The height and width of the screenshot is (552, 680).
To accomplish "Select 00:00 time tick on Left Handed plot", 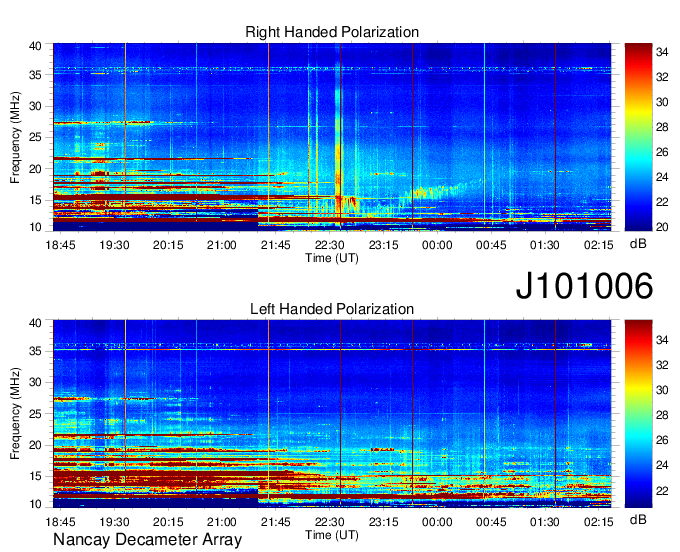I will click(x=437, y=522).
